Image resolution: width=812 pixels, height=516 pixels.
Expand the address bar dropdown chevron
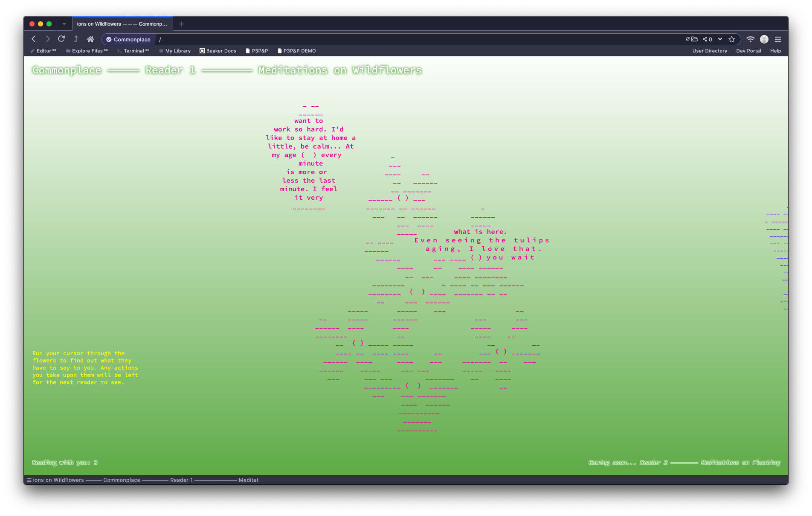720,39
